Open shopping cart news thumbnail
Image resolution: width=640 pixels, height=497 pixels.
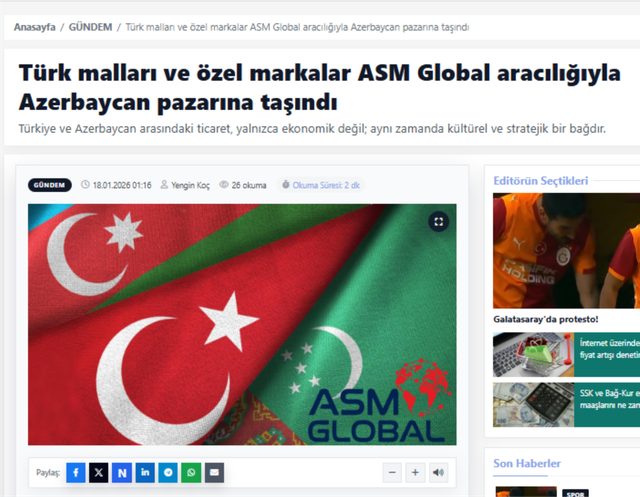click(x=533, y=355)
